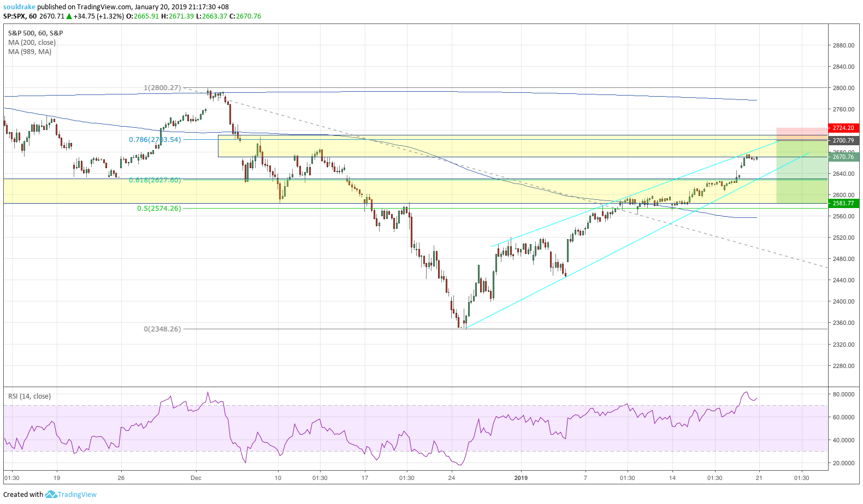Image resolution: width=863 pixels, height=504 pixels.
Task: Select the red stop-loss zone of position
Action: point(802,134)
